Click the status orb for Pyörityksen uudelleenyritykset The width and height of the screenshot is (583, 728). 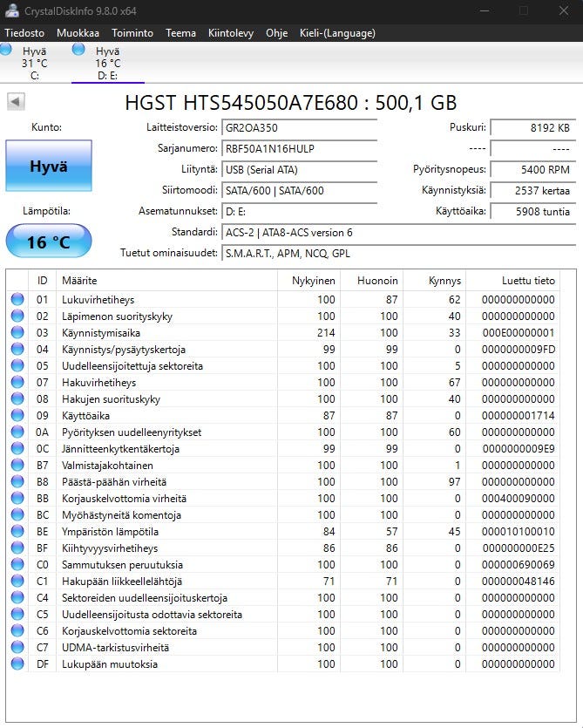[17, 432]
